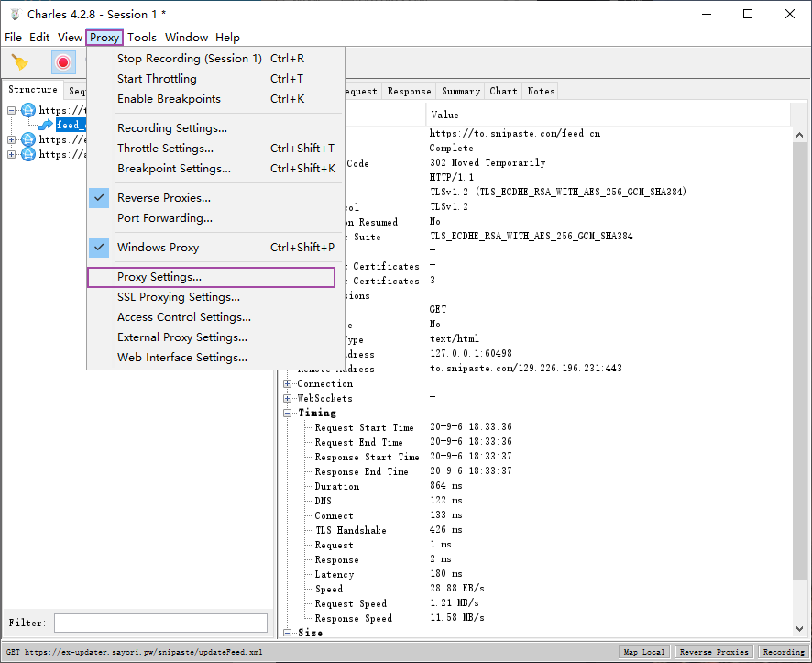The height and width of the screenshot is (663, 812).
Task: Toggle the Reverse Proxies checked menu item
Action: pyautogui.click(x=214, y=198)
